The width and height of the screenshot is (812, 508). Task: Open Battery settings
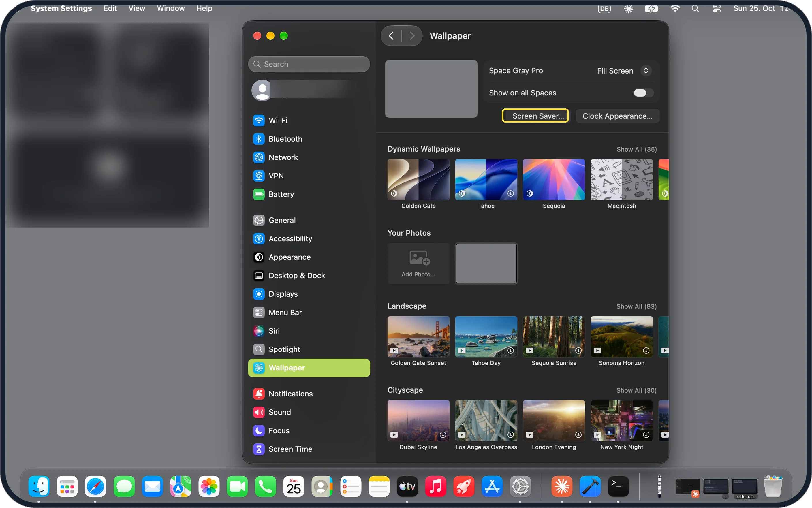point(309,194)
